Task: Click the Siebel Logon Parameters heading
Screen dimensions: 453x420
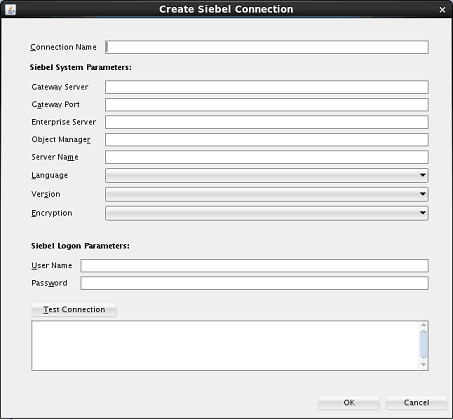Action: (x=80, y=246)
